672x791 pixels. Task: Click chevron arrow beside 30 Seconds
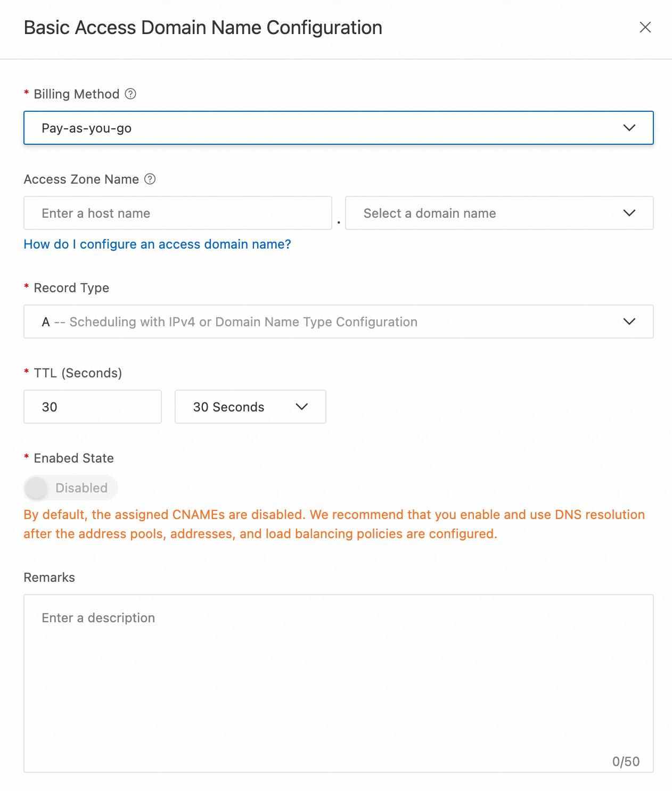pos(301,407)
